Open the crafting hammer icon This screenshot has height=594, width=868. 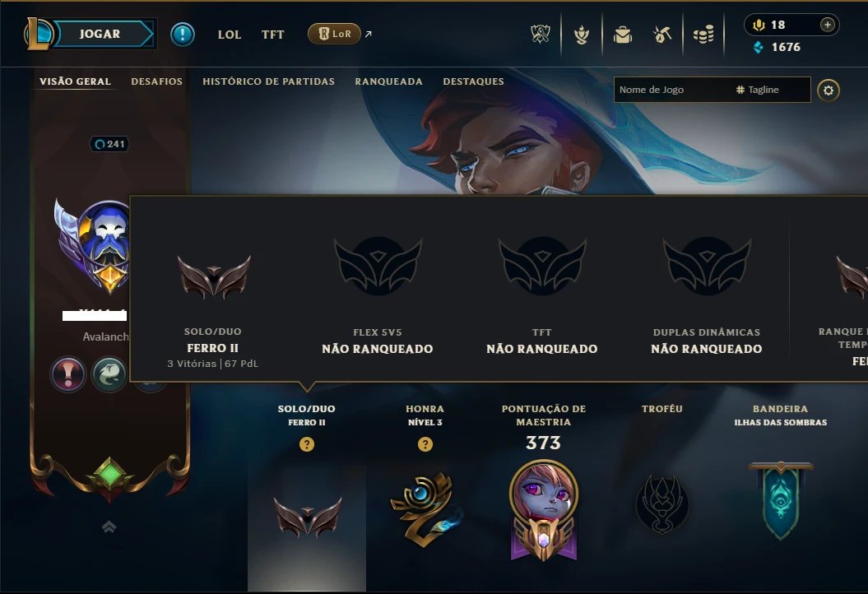[x=662, y=35]
